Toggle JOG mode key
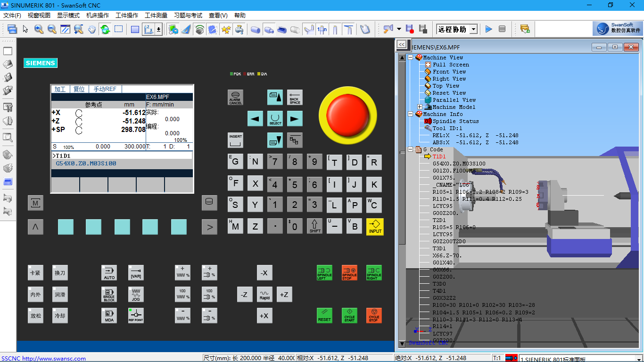644x362 pixels. (136, 295)
